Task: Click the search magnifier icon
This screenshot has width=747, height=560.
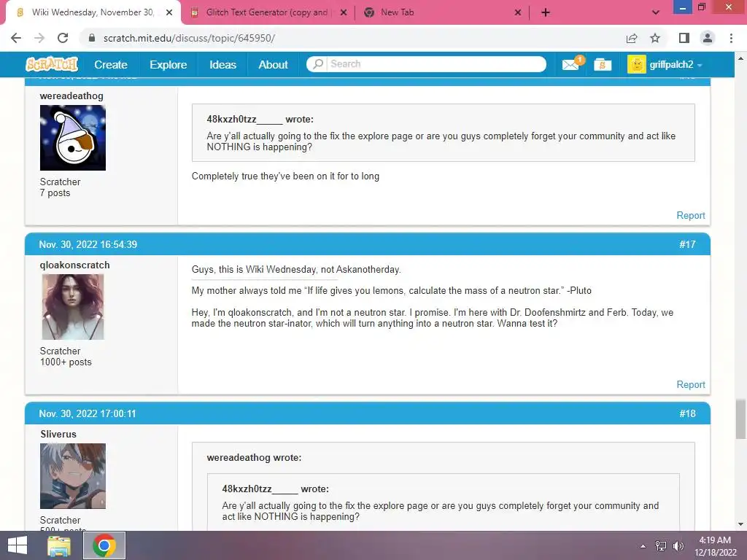Action: (x=318, y=64)
